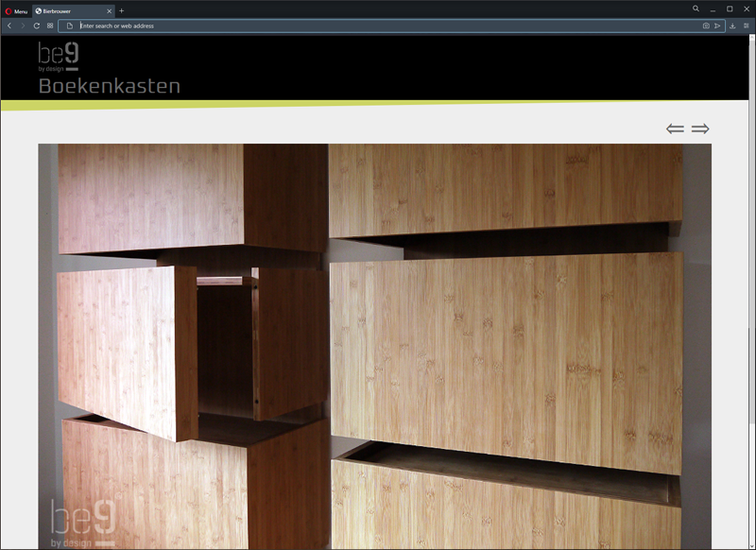Open Easy Setup sliders icon
This screenshot has width=756, height=550.
pyautogui.click(x=746, y=26)
